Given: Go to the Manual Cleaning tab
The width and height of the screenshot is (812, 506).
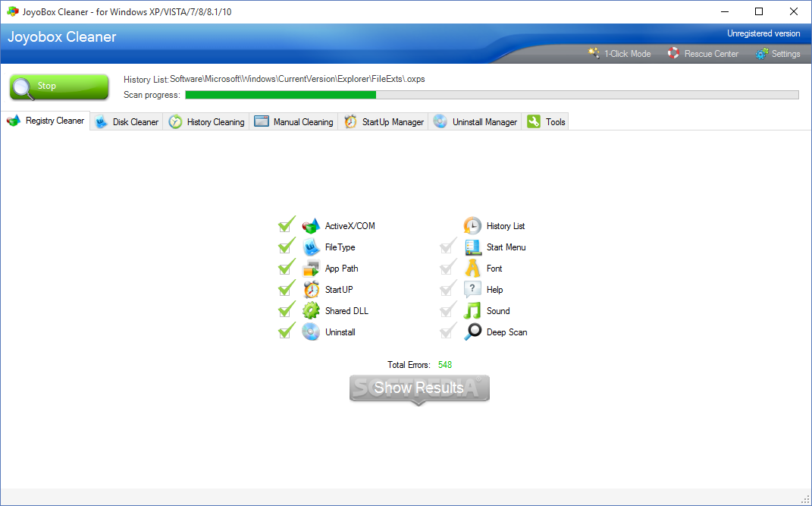Looking at the screenshot, I should click(293, 121).
